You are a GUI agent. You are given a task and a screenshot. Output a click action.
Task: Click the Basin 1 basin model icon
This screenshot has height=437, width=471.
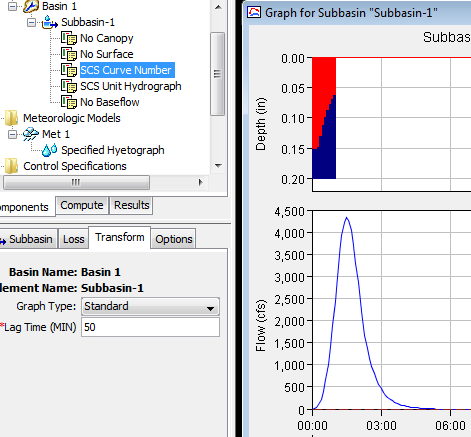(x=31, y=6)
